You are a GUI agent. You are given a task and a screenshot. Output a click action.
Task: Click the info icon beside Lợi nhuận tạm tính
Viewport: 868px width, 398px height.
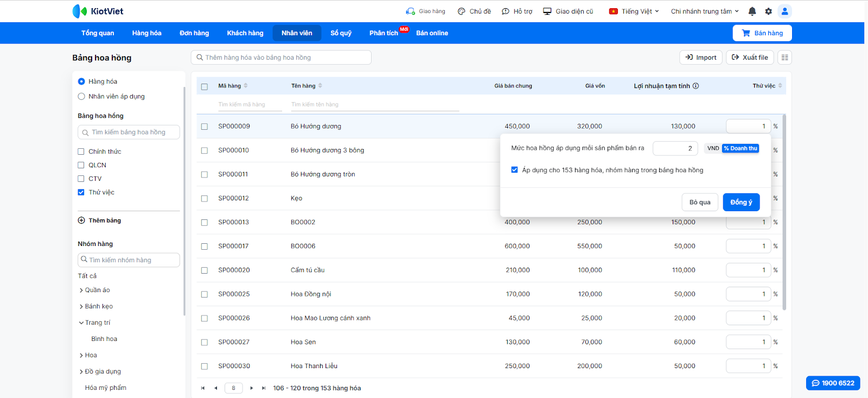coord(695,86)
